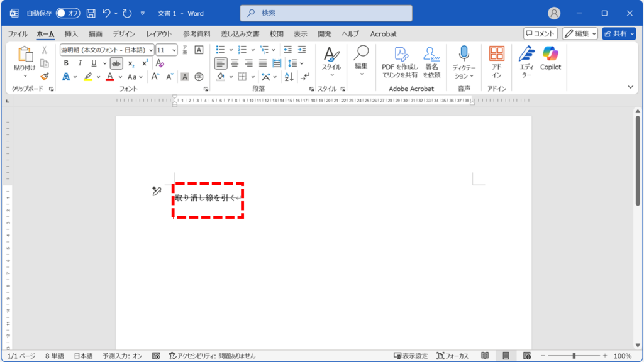Click the Save icon in title bar
The width and height of the screenshot is (644, 362).
tap(91, 13)
